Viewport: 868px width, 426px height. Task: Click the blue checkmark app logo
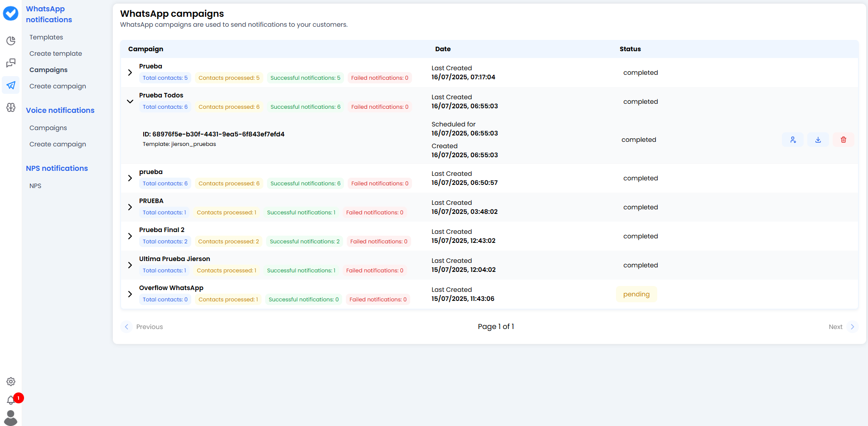click(10, 14)
